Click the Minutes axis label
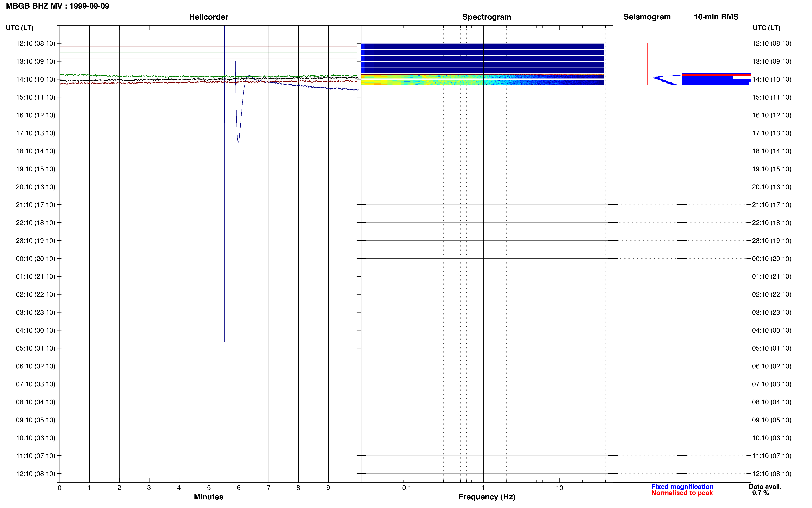The width and height of the screenshot is (812, 508). pyautogui.click(x=209, y=497)
